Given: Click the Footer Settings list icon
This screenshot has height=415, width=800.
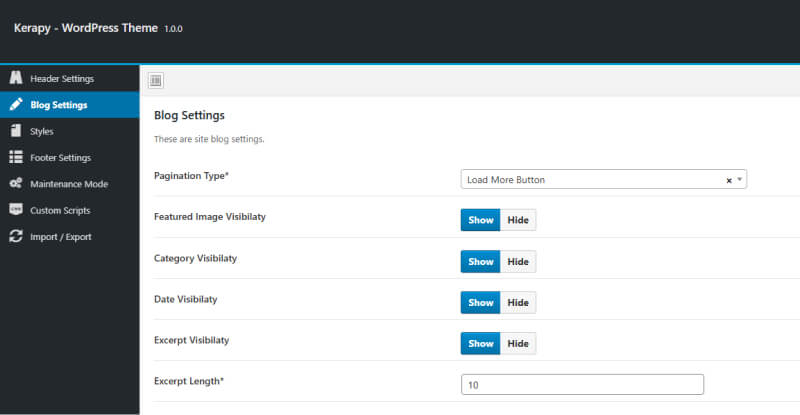Looking at the screenshot, I should (16, 157).
